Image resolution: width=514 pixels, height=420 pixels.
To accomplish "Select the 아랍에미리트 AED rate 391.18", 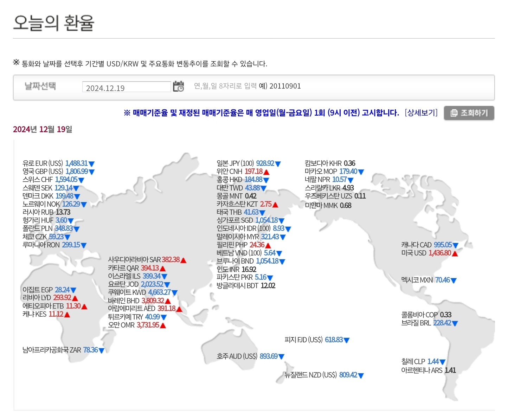I will point(166,309).
